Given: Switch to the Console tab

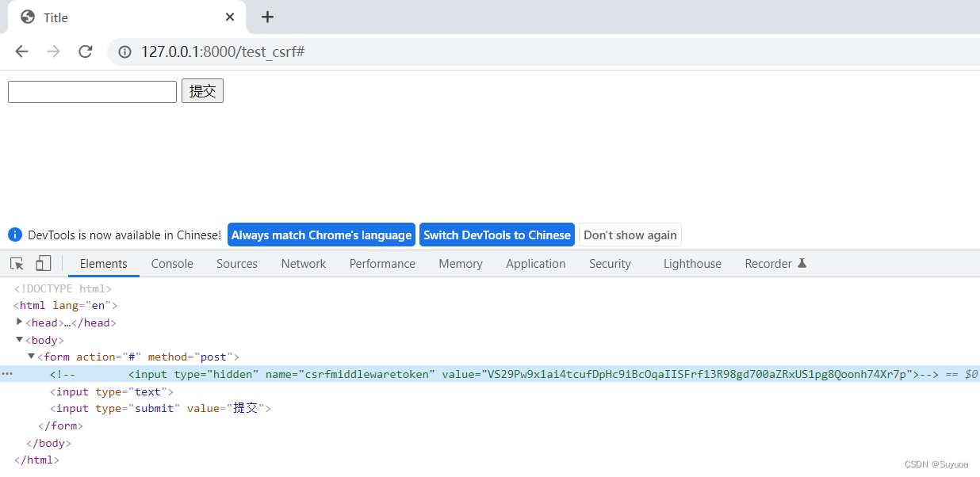Looking at the screenshot, I should pos(172,264).
